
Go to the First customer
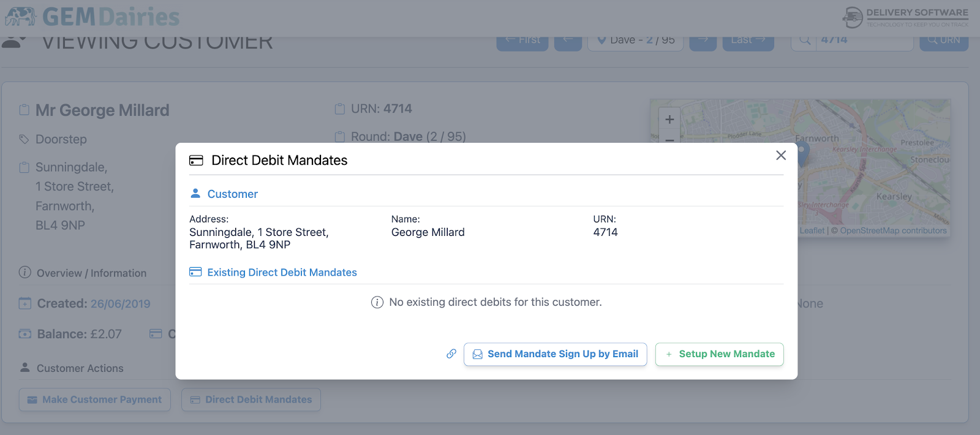(522, 41)
